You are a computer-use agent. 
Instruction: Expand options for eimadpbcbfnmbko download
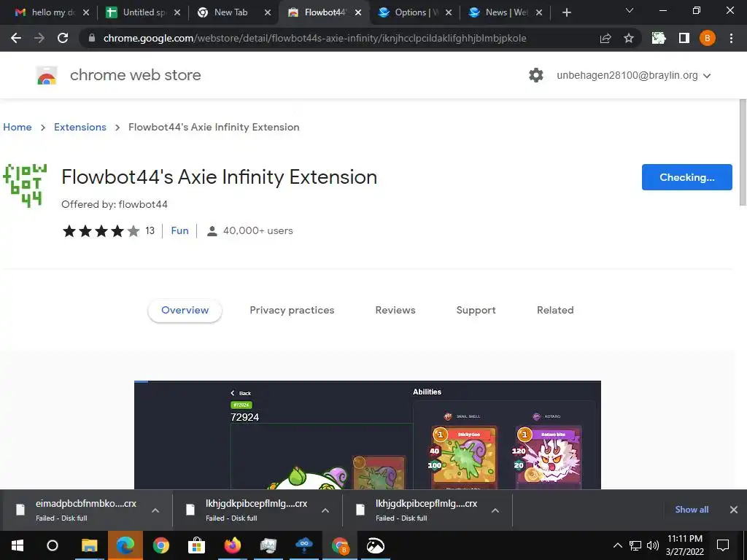coord(155,510)
